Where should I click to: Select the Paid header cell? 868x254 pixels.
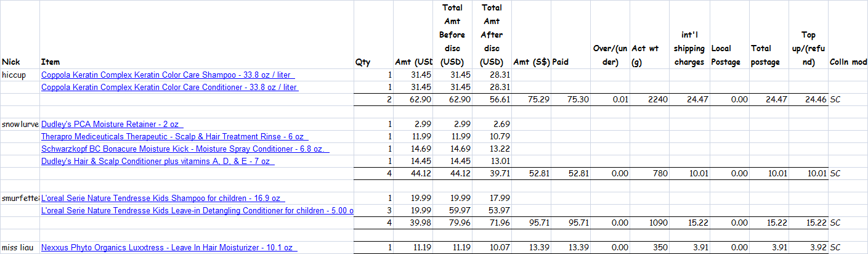click(x=570, y=35)
